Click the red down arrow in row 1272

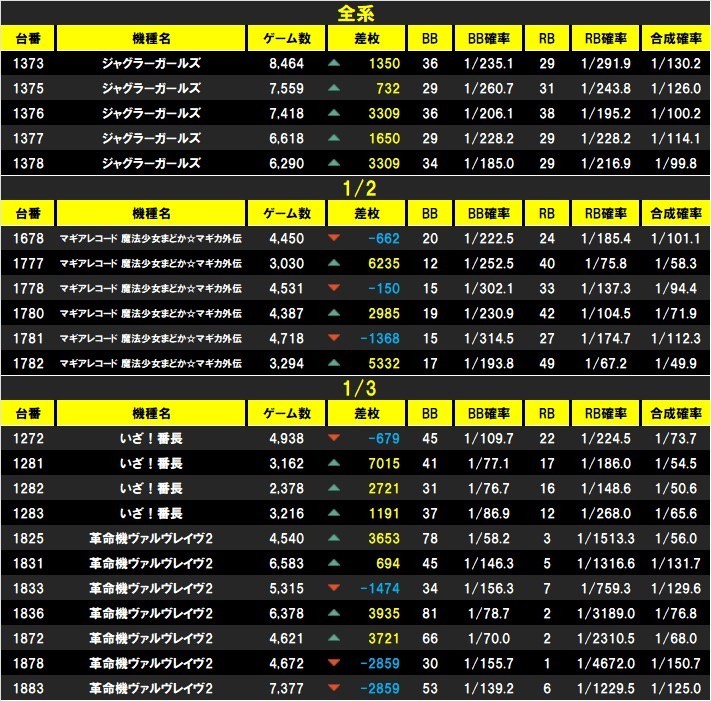click(334, 438)
